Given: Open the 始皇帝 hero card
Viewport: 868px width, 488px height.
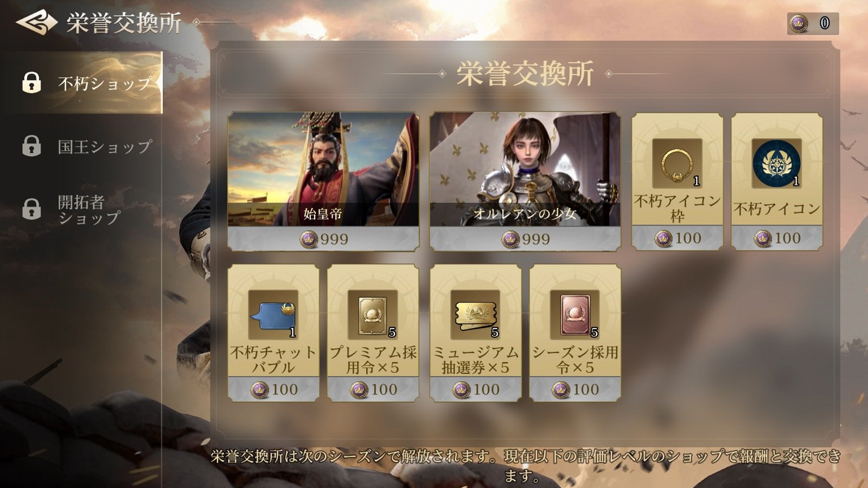Looking at the screenshot, I should click(x=323, y=169).
